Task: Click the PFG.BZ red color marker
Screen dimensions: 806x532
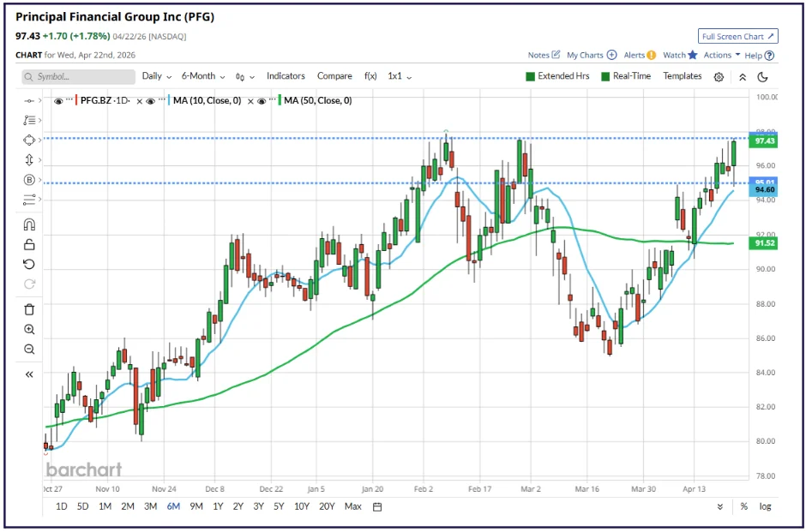Action: coord(76,100)
